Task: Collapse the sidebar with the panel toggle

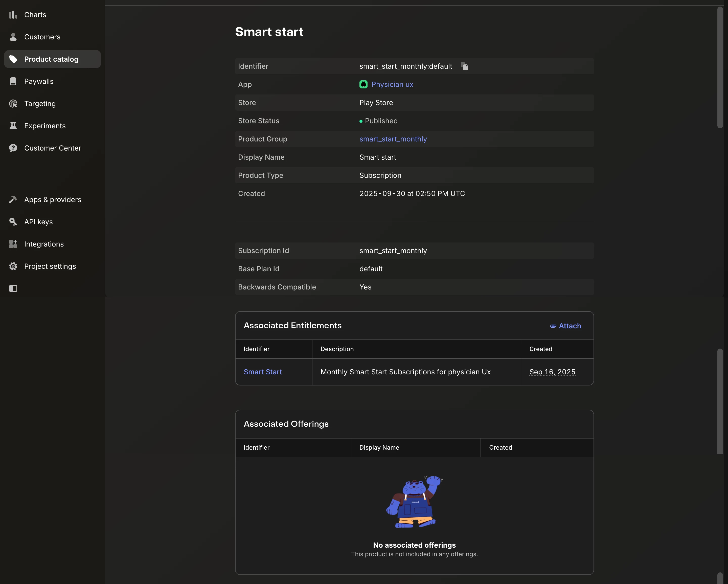Action: point(13,288)
